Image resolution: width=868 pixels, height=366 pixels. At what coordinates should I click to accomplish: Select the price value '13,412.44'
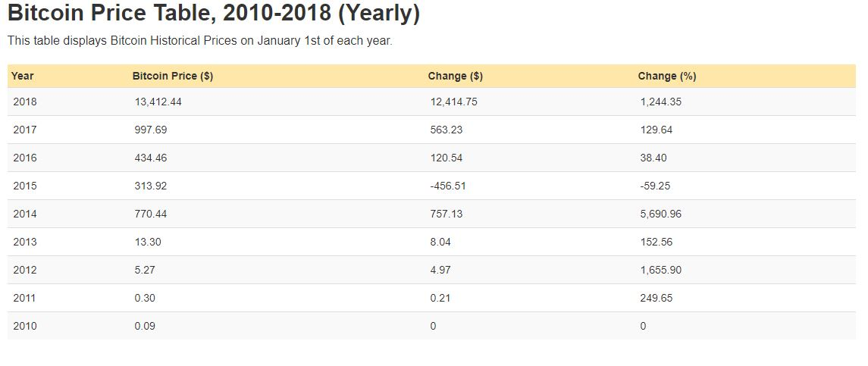(158, 102)
